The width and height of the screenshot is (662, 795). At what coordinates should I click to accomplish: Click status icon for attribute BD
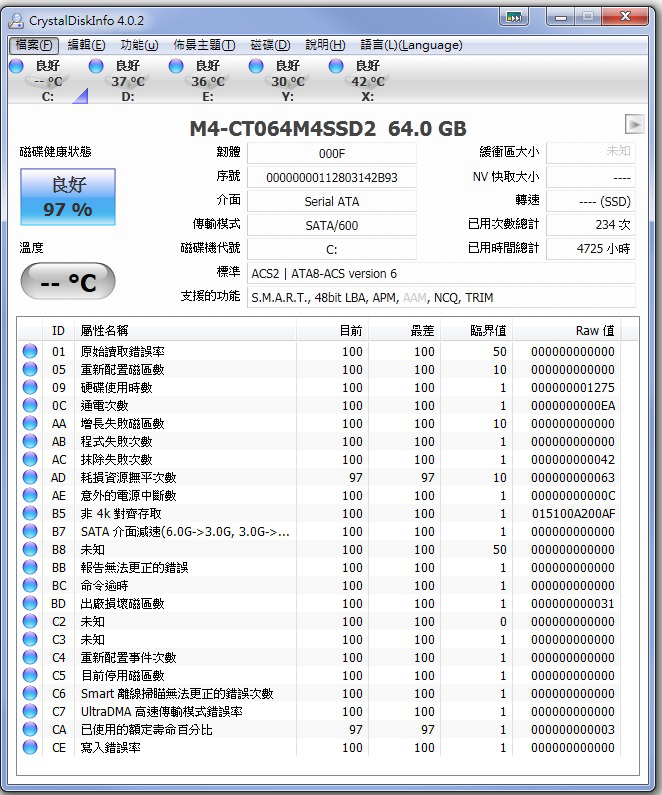(30, 603)
